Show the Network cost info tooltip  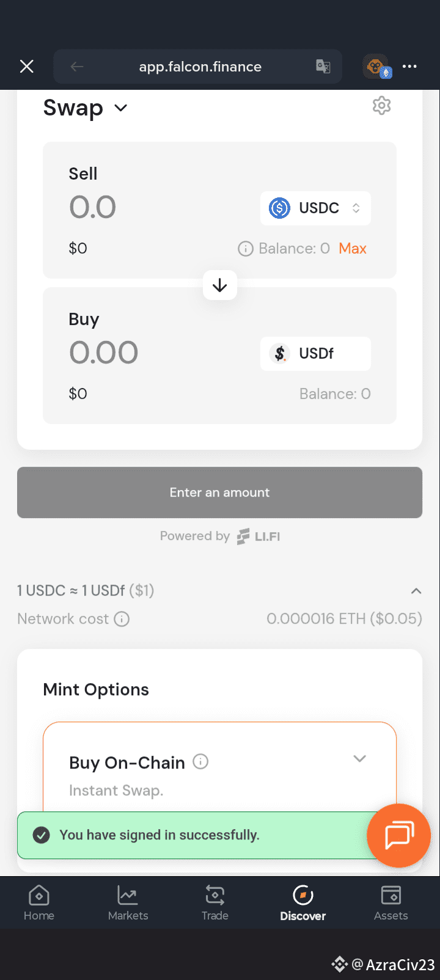(122, 619)
